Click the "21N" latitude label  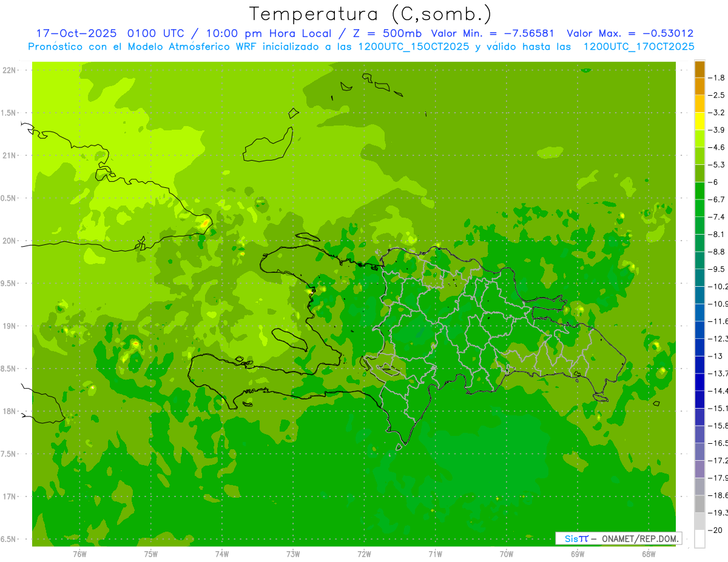pyautogui.click(x=10, y=156)
